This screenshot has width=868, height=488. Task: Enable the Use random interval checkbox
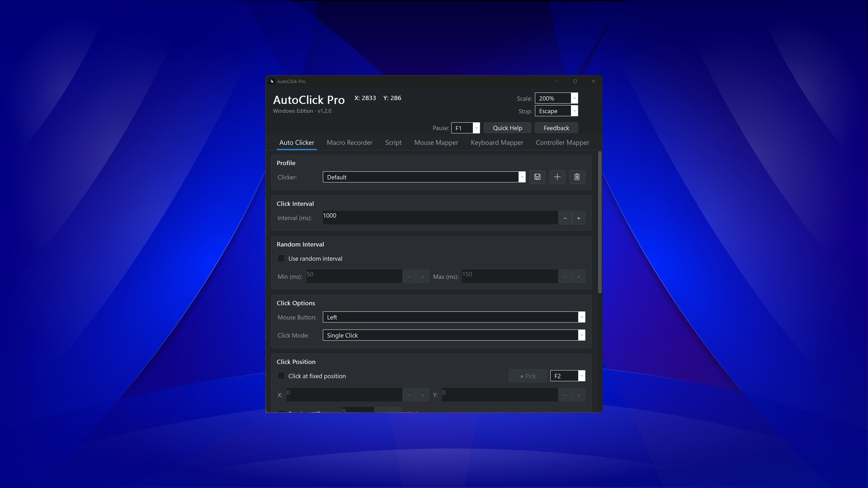coord(281,258)
